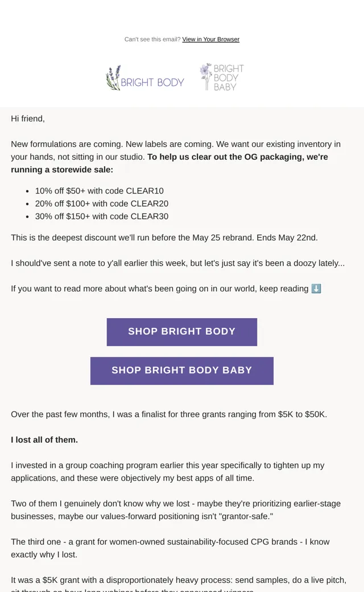Select the CLEAR20 discount code bullet
This screenshot has width=364, height=592.
point(102,204)
